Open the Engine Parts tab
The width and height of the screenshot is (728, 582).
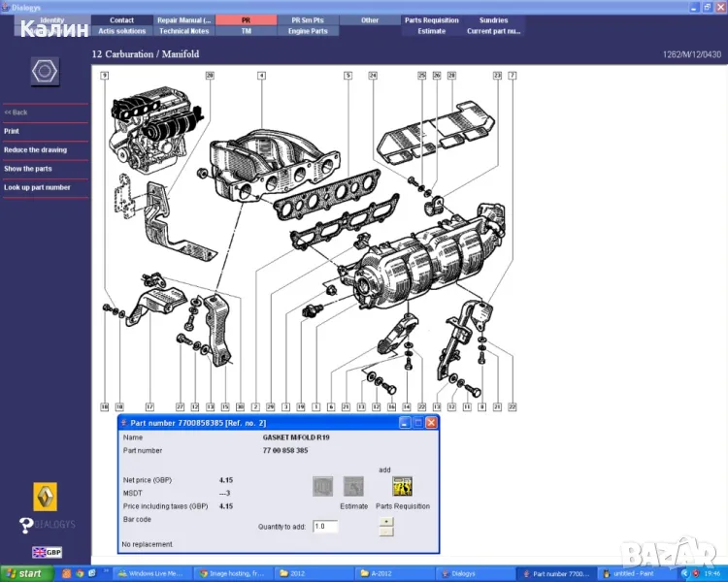[308, 31]
